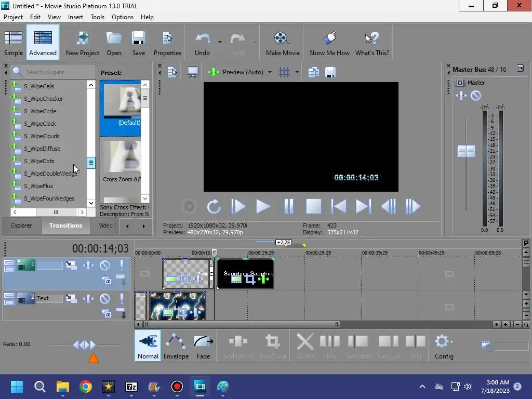
Task: Go to end of project
Action: pos(363,206)
